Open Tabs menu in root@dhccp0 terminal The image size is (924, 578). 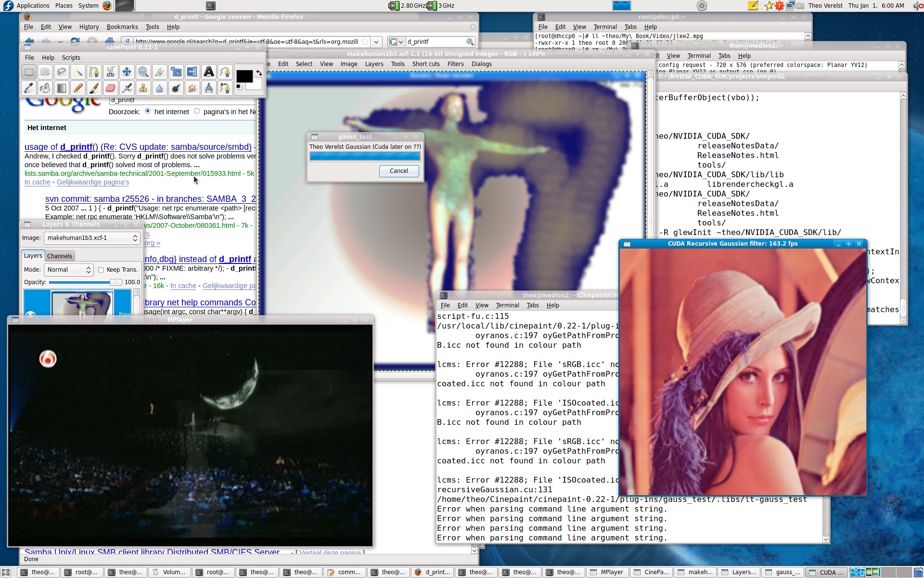[x=630, y=27]
